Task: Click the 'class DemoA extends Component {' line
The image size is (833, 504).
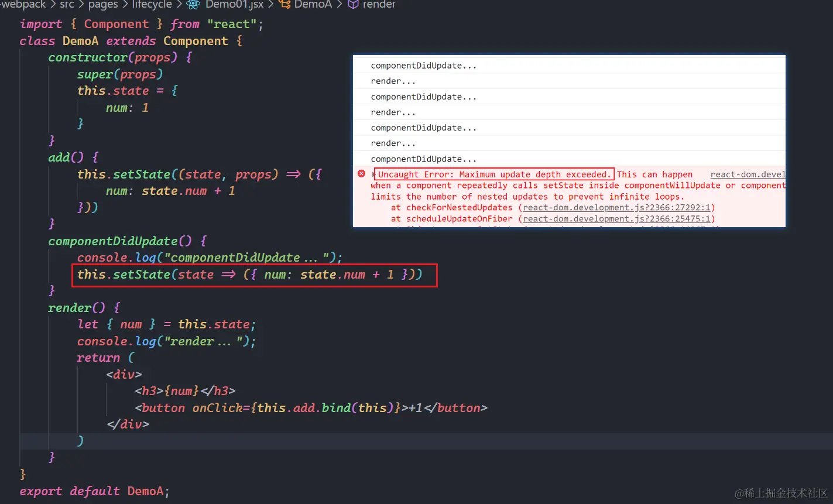Action: 131,41
